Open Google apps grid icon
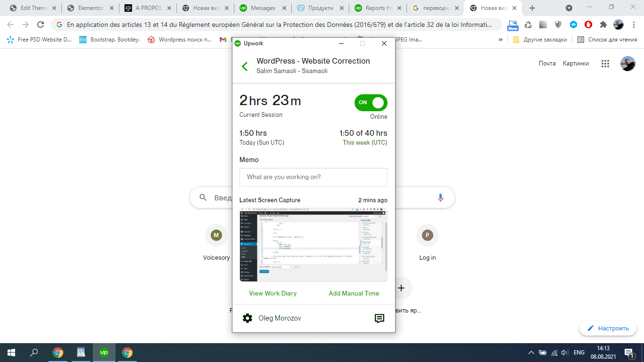644x362 pixels. click(x=605, y=64)
